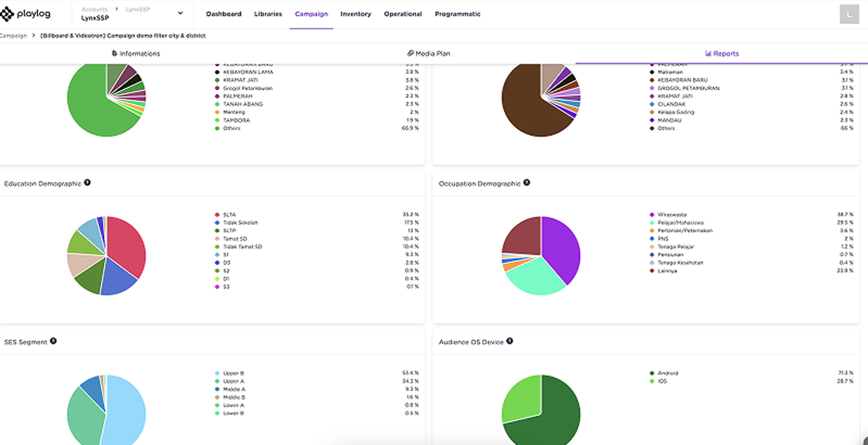Click the Education Demographic info icon
Image resolution: width=868 pixels, height=445 pixels.
click(x=87, y=183)
